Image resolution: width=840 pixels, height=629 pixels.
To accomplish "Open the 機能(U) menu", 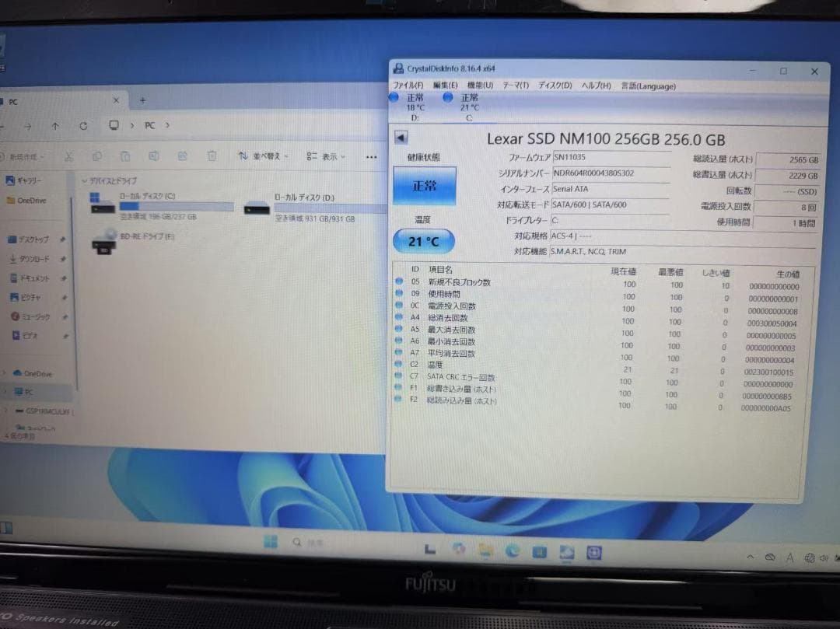I will click(479, 85).
